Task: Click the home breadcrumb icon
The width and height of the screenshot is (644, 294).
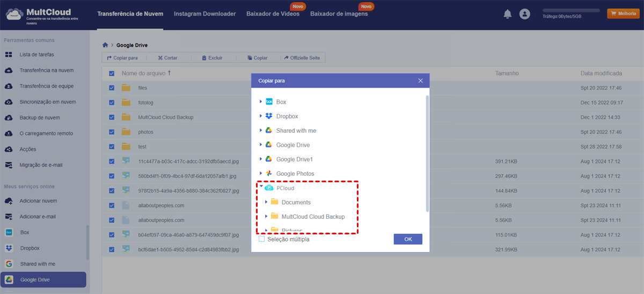Action: pos(105,45)
